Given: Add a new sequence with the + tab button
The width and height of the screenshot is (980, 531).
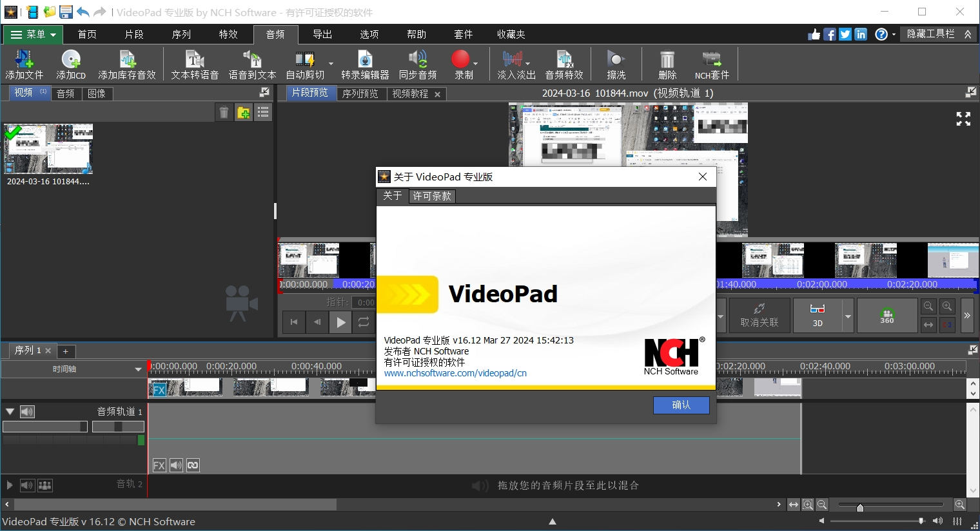Looking at the screenshot, I should click(65, 351).
